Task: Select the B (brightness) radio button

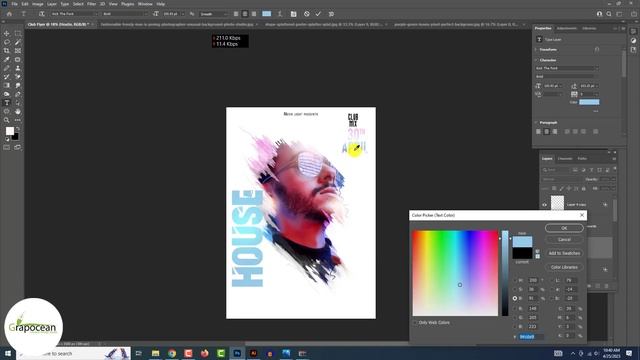Action: point(515,298)
